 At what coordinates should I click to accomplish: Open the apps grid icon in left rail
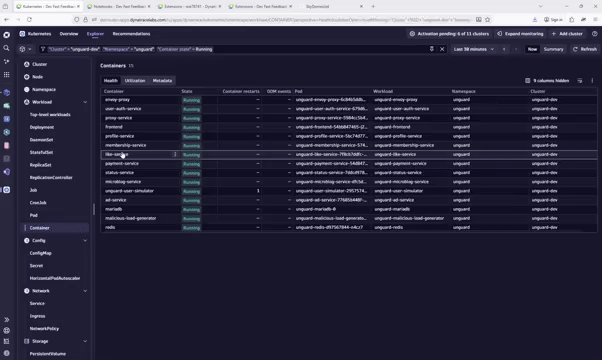point(7,74)
